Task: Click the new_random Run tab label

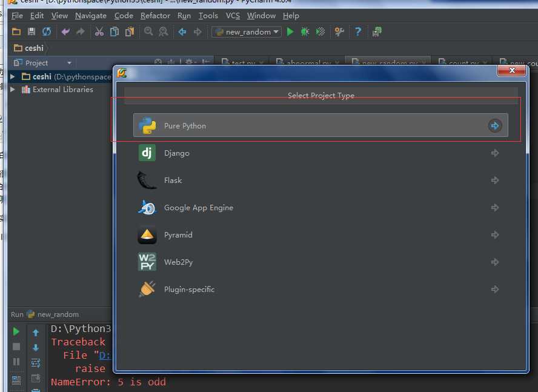Action: (58, 314)
